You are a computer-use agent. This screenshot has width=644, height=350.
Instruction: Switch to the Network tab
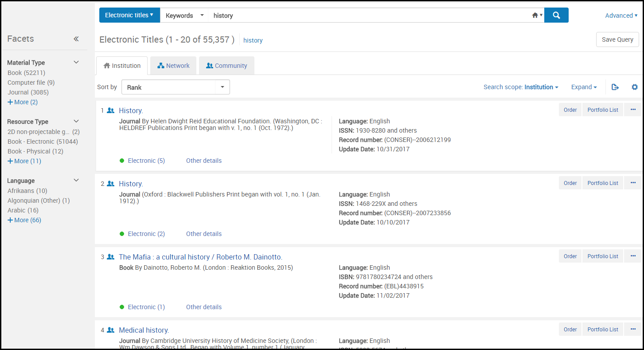(x=173, y=66)
